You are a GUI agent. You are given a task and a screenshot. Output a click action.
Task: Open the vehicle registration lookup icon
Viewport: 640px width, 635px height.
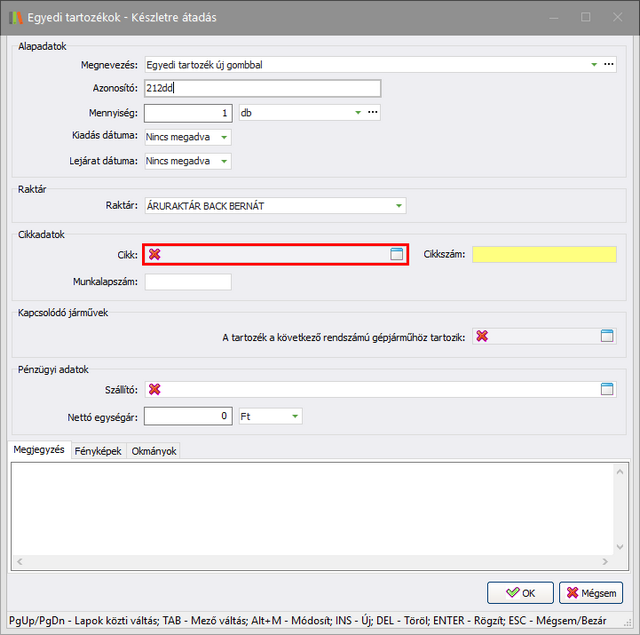pos(607,337)
